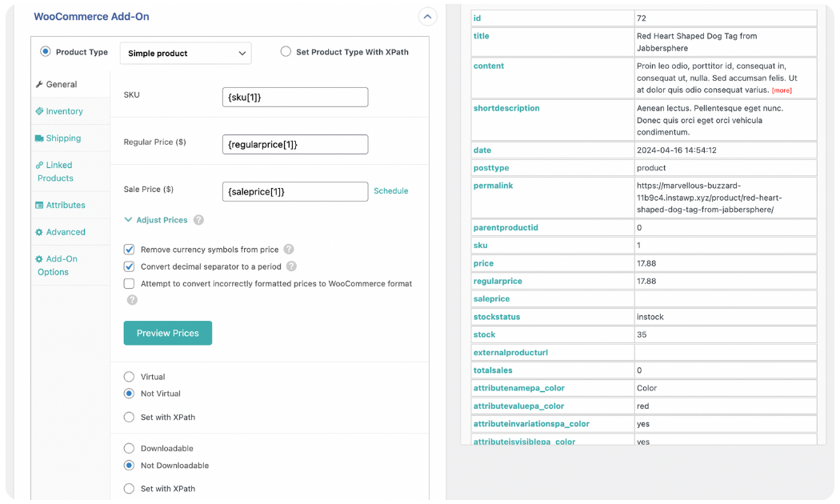Click the Attributes table icon

(x=39, y=206)
